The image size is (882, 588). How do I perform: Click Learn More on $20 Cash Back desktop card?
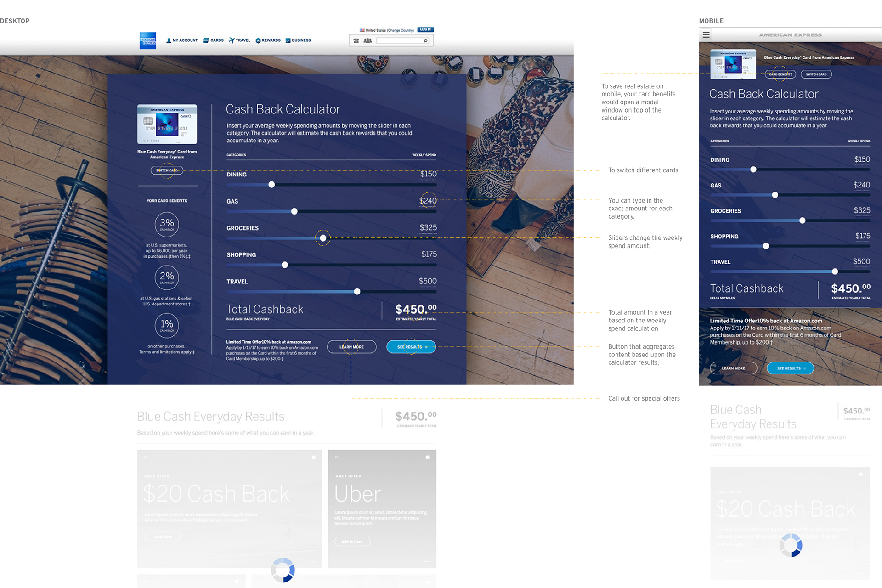(x=162, y=537)
